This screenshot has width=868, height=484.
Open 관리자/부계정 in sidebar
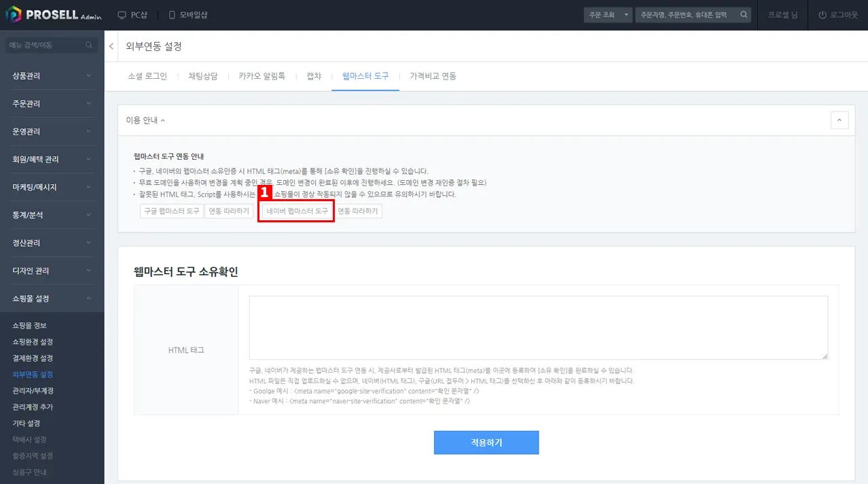click(33, 391)
